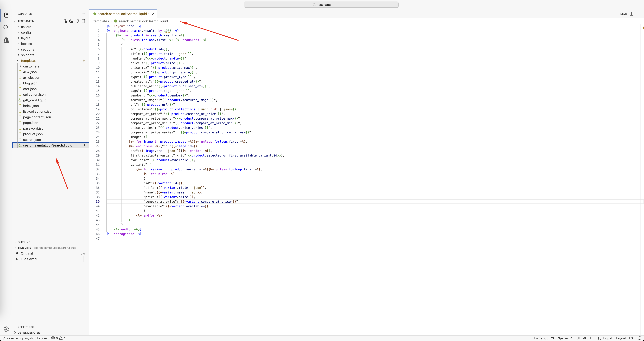Viewport: 644px width, 341px height.
Task: Create new file in TEST-DATA
Action: pyautogui.click(x=65, y=21)
